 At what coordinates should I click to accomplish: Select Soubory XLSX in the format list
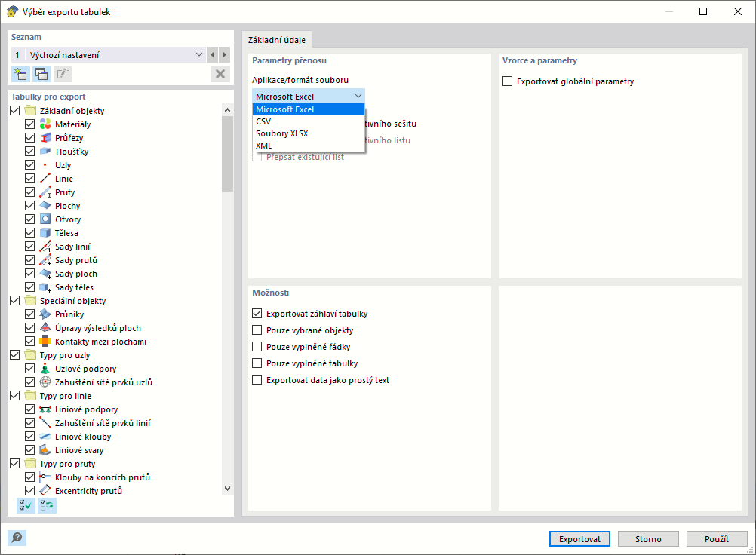pos(281,133)
